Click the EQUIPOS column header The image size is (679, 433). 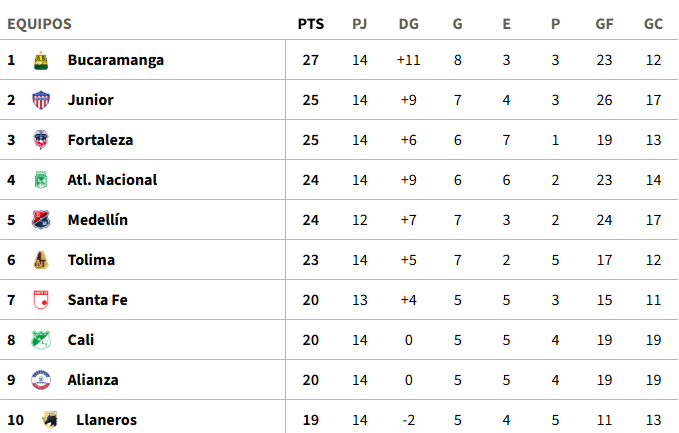click(x=39, y=24)
